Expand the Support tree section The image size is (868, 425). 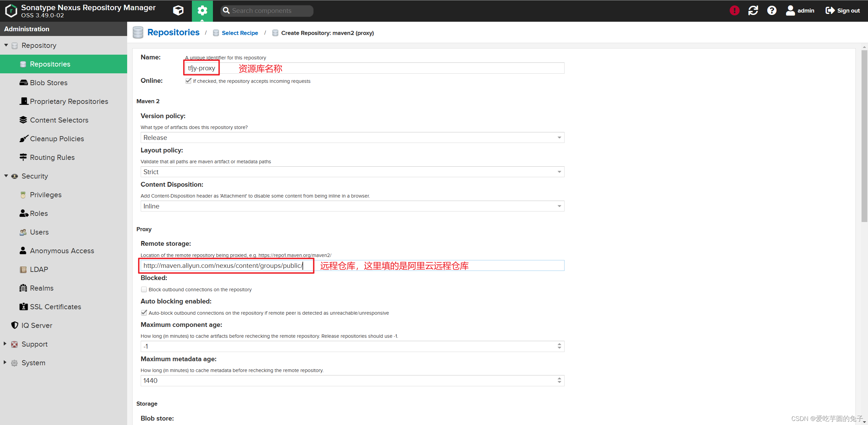[x=5, y=344]
